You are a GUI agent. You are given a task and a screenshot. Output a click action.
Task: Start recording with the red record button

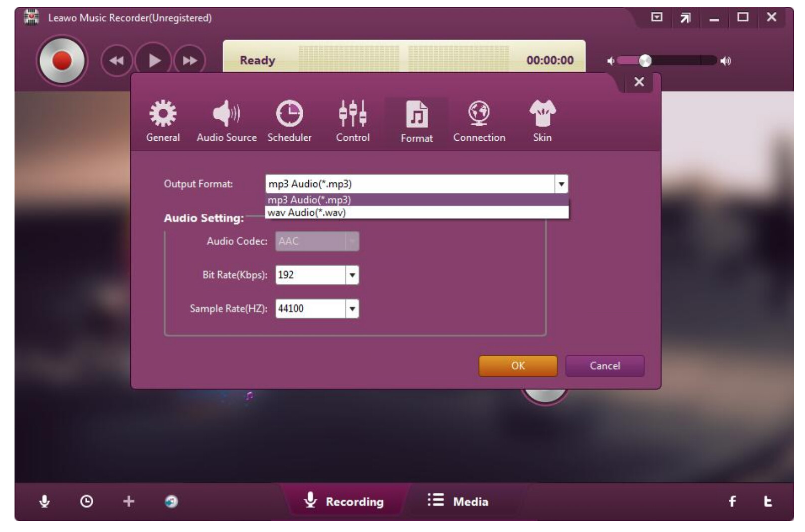[62, 61]
